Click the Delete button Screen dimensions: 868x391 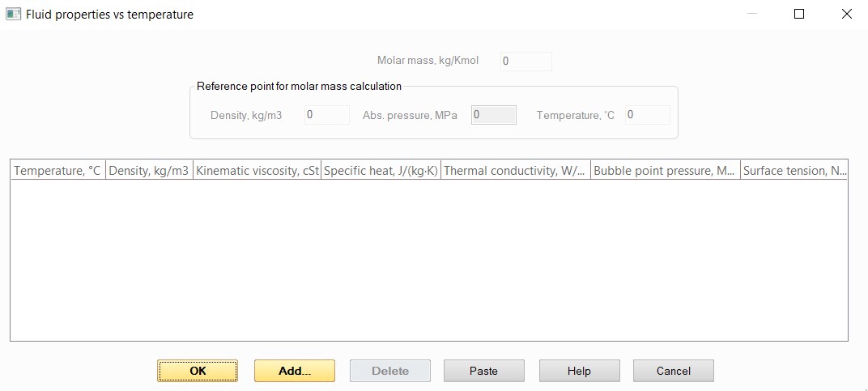389,371
